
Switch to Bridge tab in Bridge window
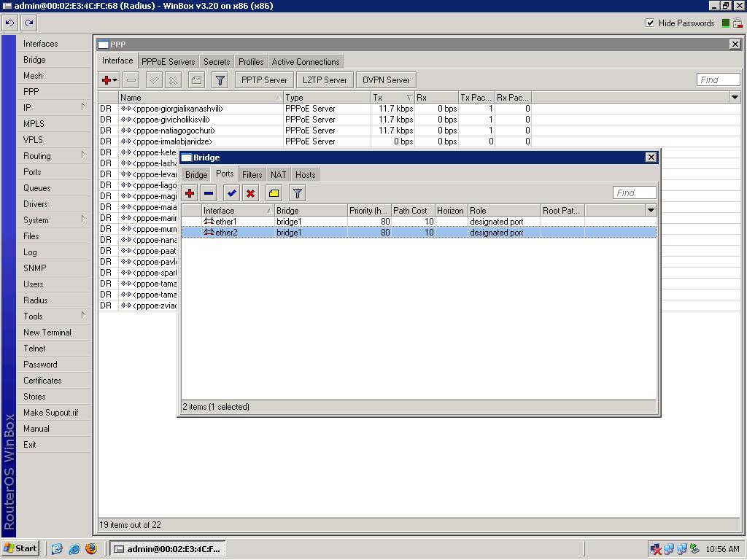(x=196, y=175)
